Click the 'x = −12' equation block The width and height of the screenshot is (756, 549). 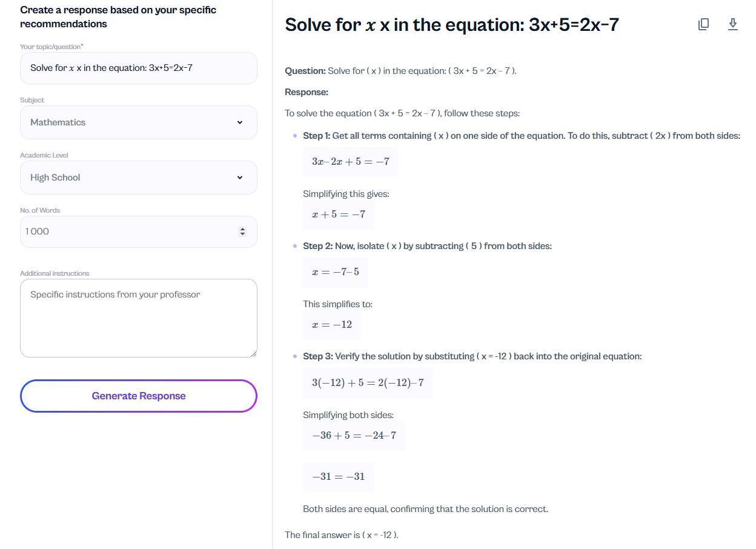(332, 325)
